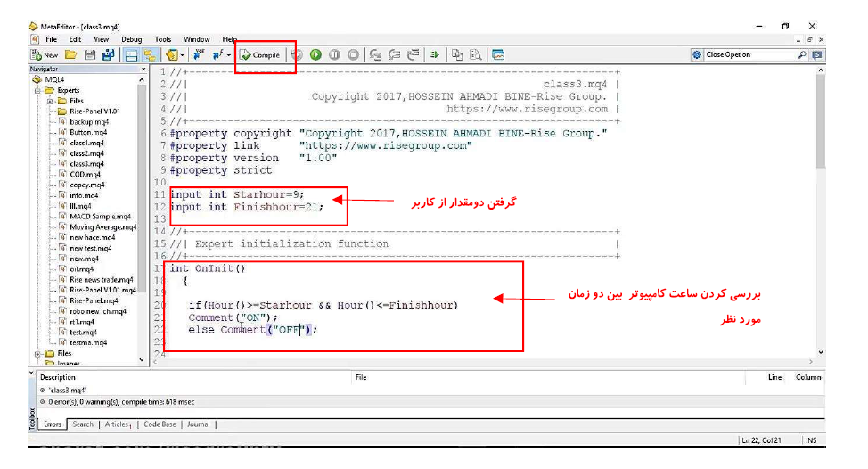Click the function list 'f' icon

pos(218,54)
